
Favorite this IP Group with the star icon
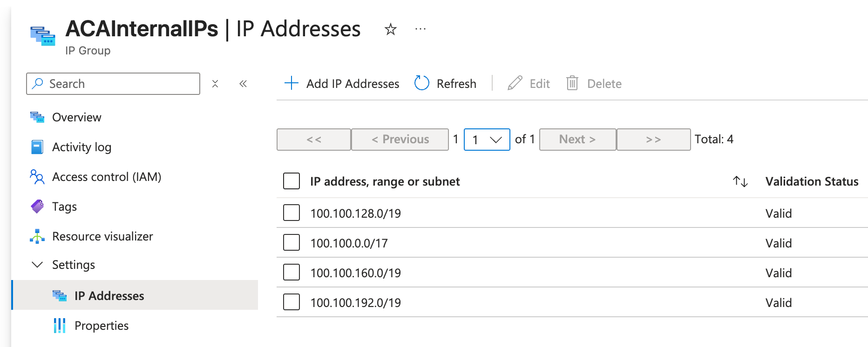390,30
